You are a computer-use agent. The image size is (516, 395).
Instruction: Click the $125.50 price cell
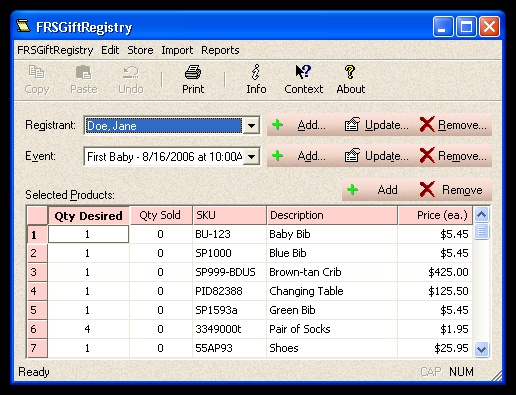[x=435, y=291]
